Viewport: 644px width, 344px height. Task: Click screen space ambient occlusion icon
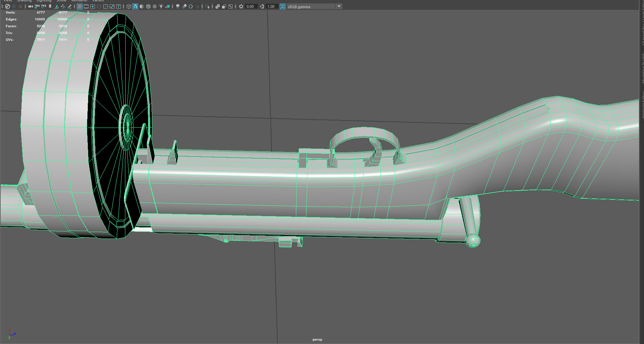[x=177, y=6]
